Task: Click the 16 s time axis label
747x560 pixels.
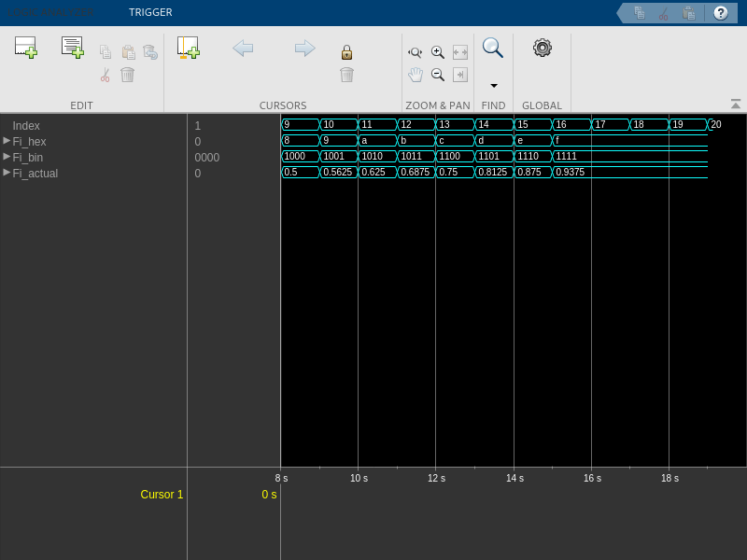Action: pyautogui.click(x=592, y=478)
